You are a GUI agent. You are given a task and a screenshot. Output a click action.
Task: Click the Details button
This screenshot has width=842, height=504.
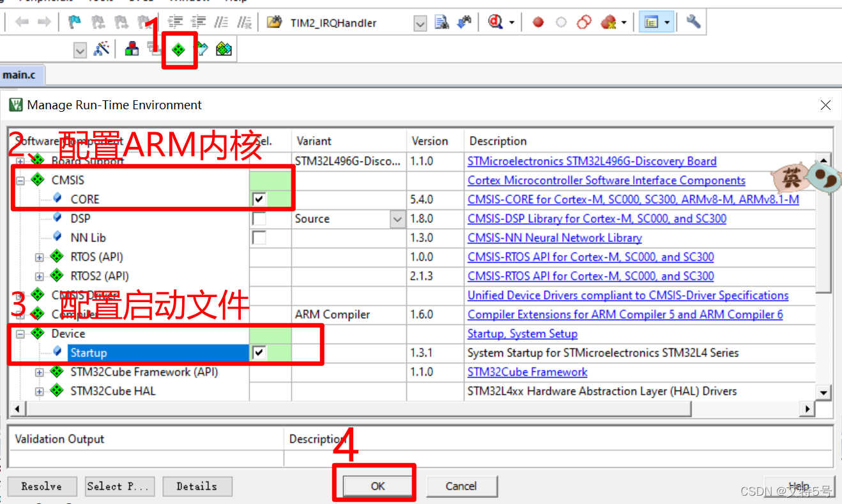point(197,486)
